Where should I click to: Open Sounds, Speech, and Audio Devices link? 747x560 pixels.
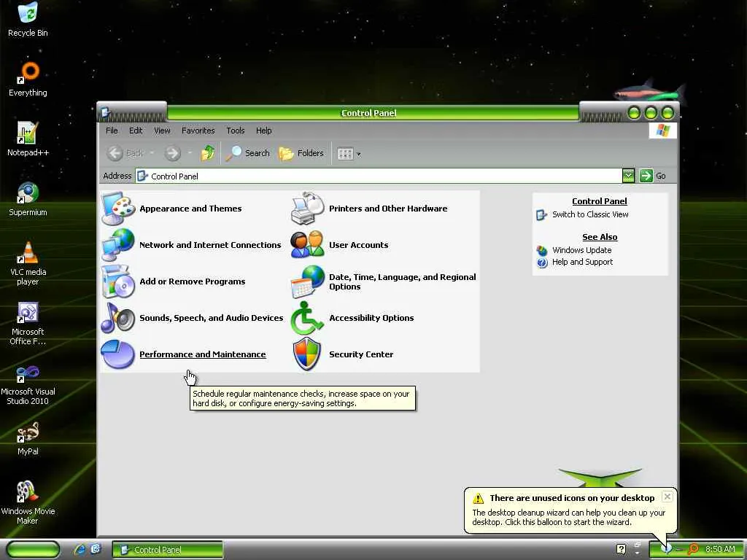(212, 318)
